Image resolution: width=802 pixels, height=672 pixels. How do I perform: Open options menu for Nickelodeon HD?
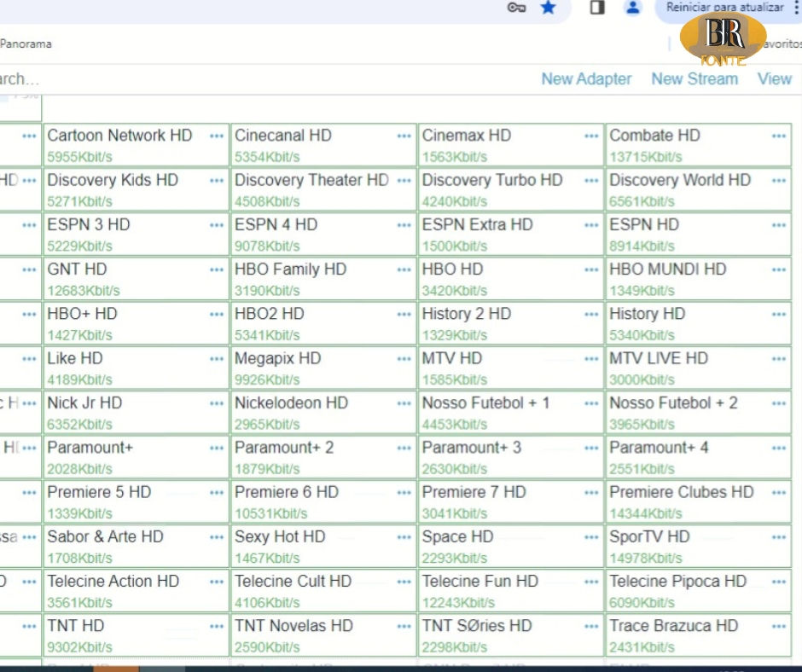(x=404, y=403)
